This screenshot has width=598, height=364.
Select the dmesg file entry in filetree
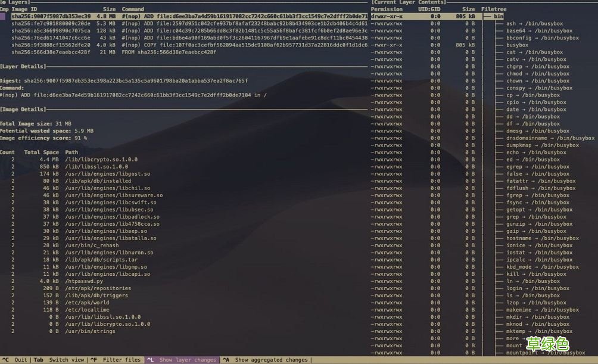pos(538,131)
